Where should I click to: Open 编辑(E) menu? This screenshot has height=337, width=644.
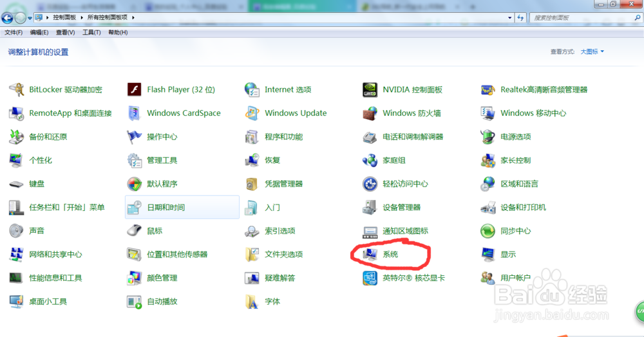point(39,32)
